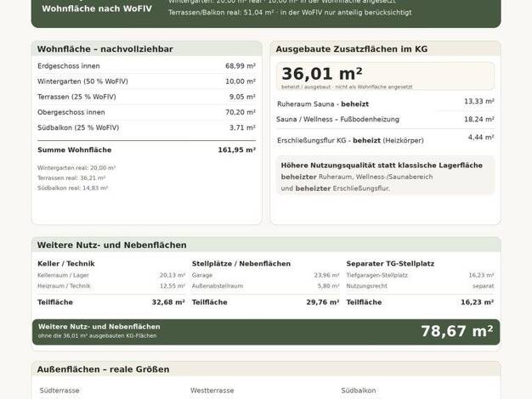
Task: Click the value '13,33 m²'
Action: 479,101
